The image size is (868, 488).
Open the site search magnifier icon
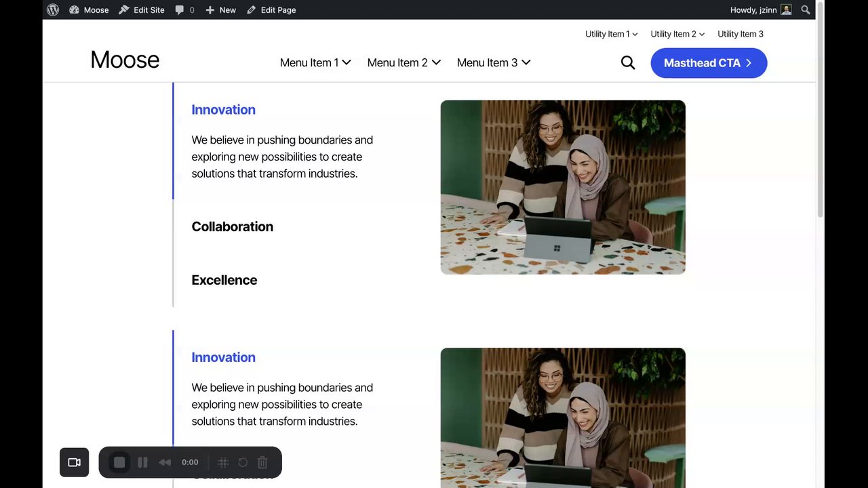(x=628, y=62)
